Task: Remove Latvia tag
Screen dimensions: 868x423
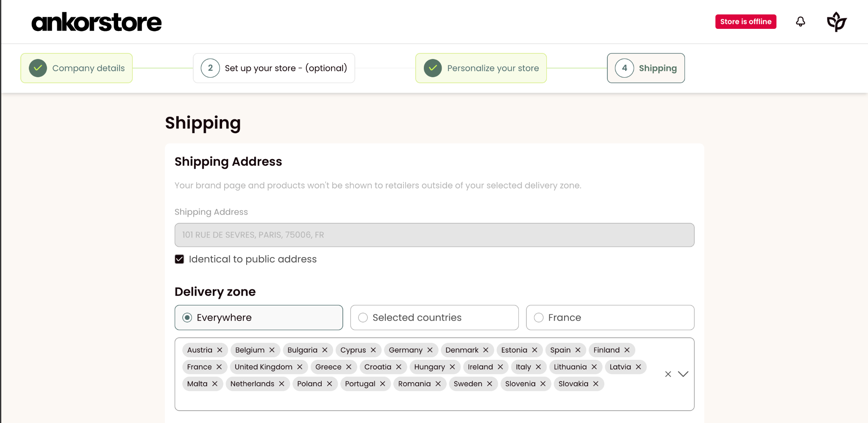Action: pos(638,367)
